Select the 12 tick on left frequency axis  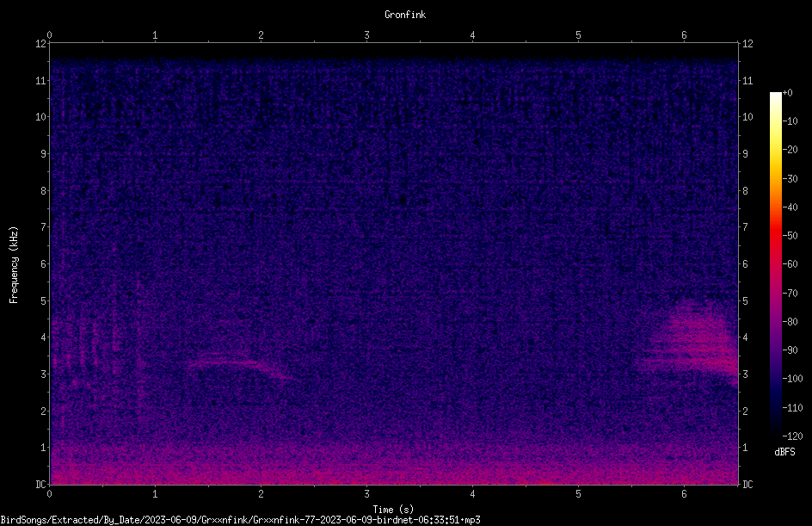[x=40, y=44]
